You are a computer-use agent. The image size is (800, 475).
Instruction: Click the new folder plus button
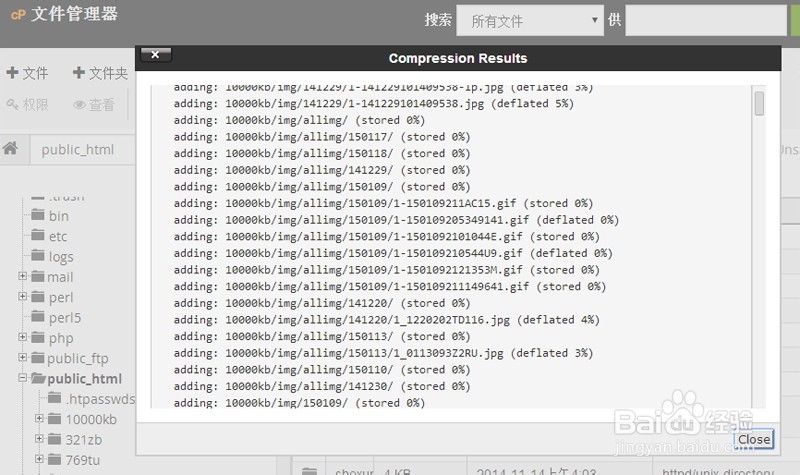[100, 73]
